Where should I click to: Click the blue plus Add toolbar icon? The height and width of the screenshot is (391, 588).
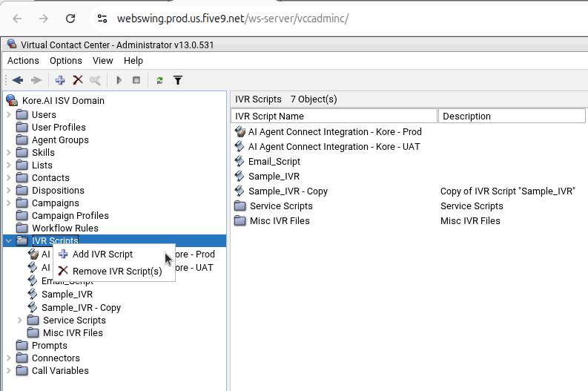(60, 80)
